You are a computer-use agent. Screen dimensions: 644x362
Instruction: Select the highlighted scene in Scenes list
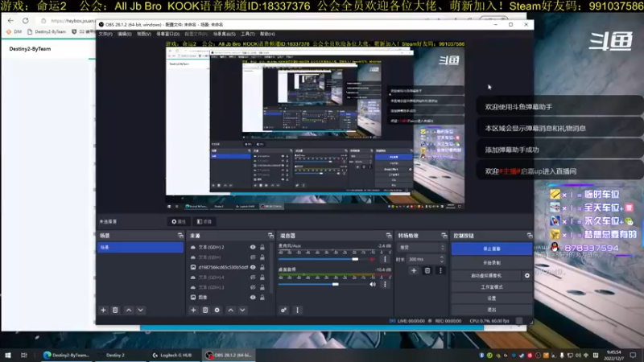(x=140, y=247)
